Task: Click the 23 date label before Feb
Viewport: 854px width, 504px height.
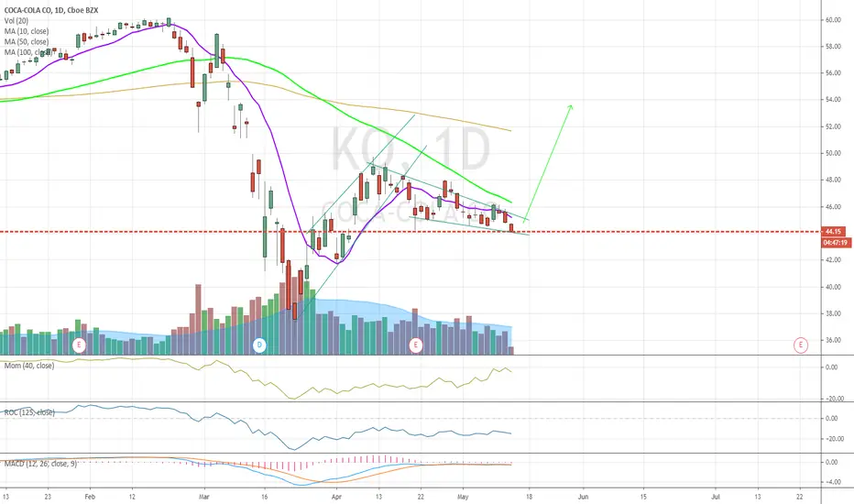Action: tap(48, 497)
